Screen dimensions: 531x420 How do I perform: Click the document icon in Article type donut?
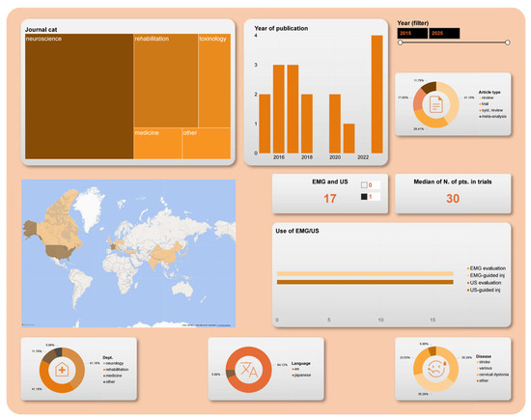click(435, 104)
